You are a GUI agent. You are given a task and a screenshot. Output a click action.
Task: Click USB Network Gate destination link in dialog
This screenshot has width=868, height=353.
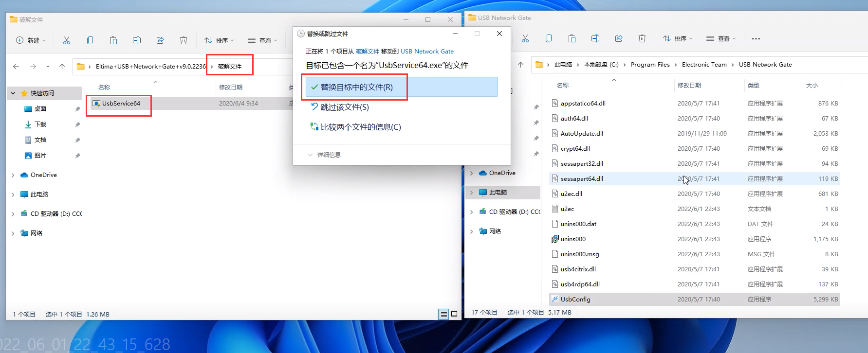coord(427,52)
